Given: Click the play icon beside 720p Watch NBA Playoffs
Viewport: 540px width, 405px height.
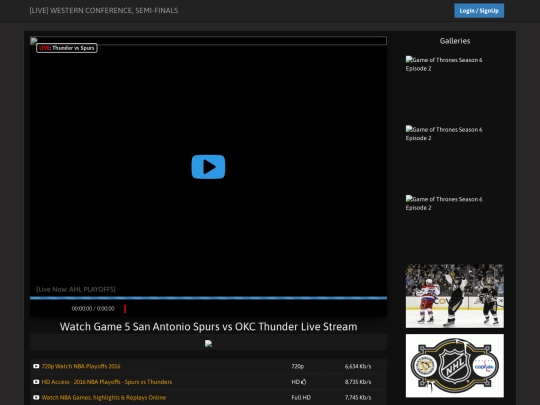Looking at the screenshot, I should 36,366.
